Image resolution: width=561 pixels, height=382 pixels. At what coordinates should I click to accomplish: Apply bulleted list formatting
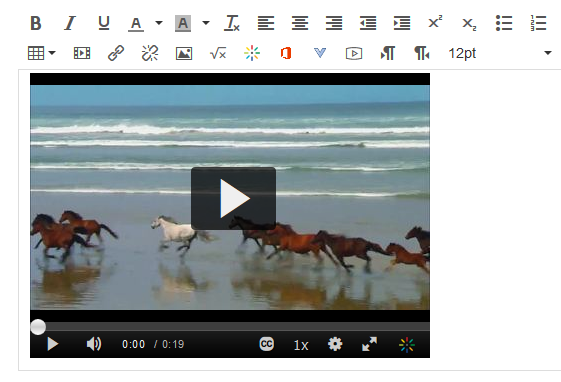504,23
